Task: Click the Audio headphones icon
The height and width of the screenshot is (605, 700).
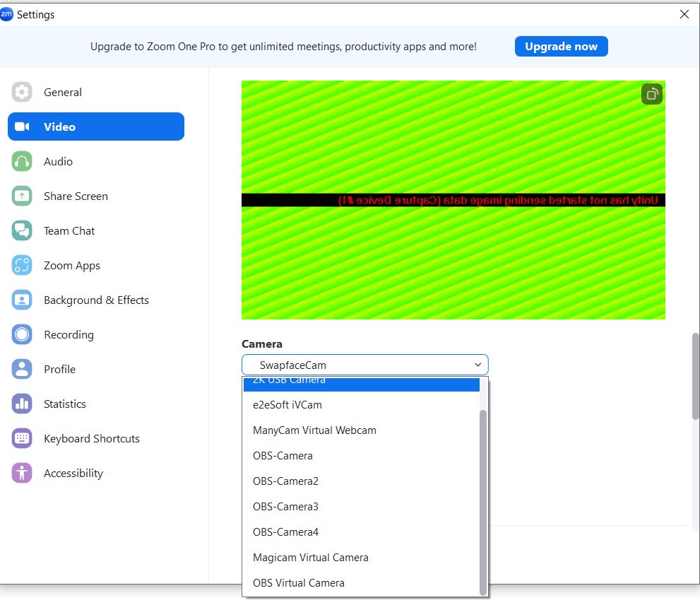Action: click(22, 161)
